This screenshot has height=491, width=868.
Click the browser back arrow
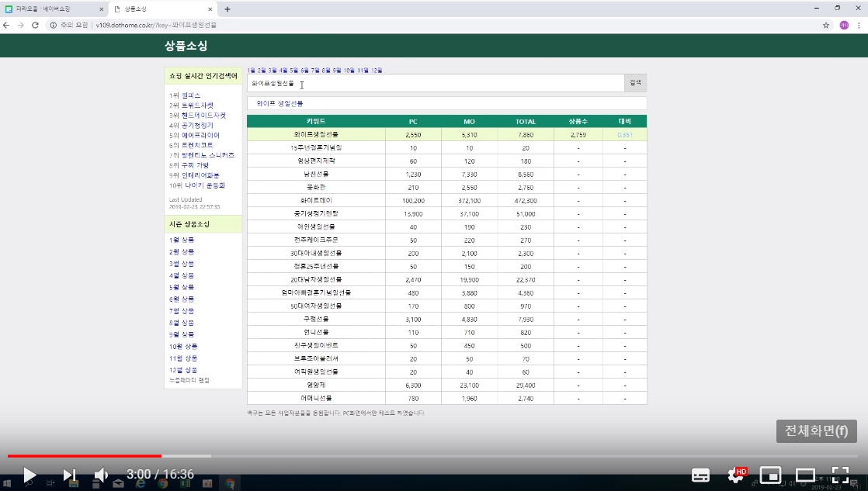[7, 25]
